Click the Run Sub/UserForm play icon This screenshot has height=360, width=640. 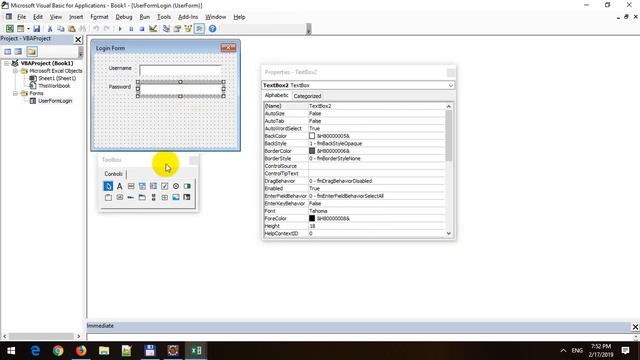pyautogui.click(x=120, y=29)
